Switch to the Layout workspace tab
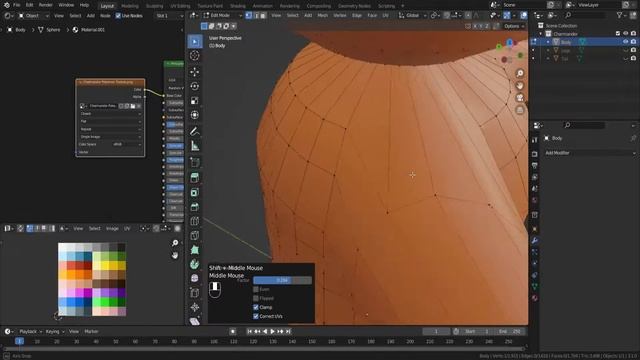 tap(107, 6)
